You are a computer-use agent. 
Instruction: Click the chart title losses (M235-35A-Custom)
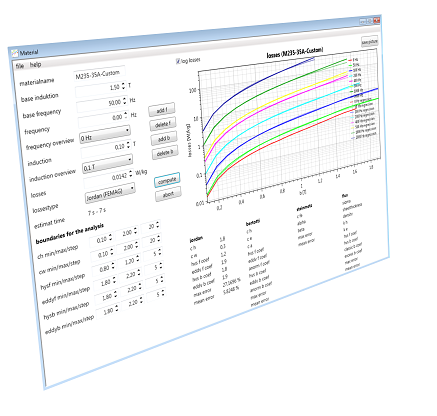(x=295, y=53)
